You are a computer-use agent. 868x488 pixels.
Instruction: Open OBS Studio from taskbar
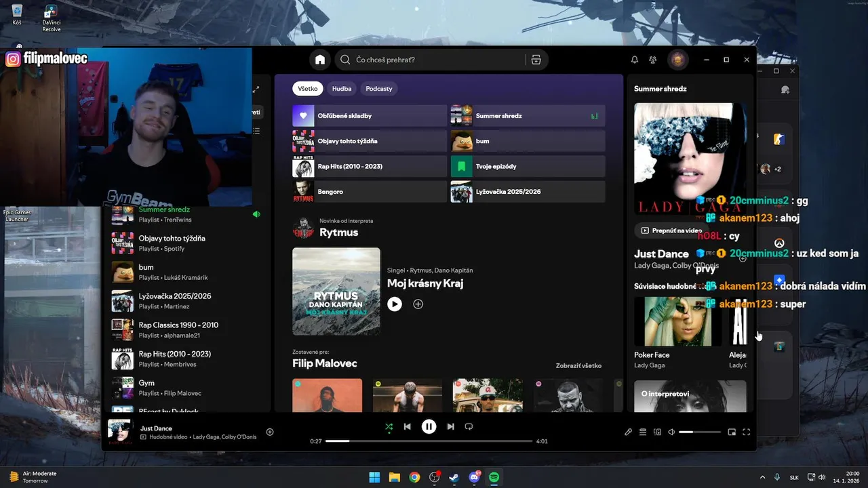pyautogui.click(x=434, y=477)
